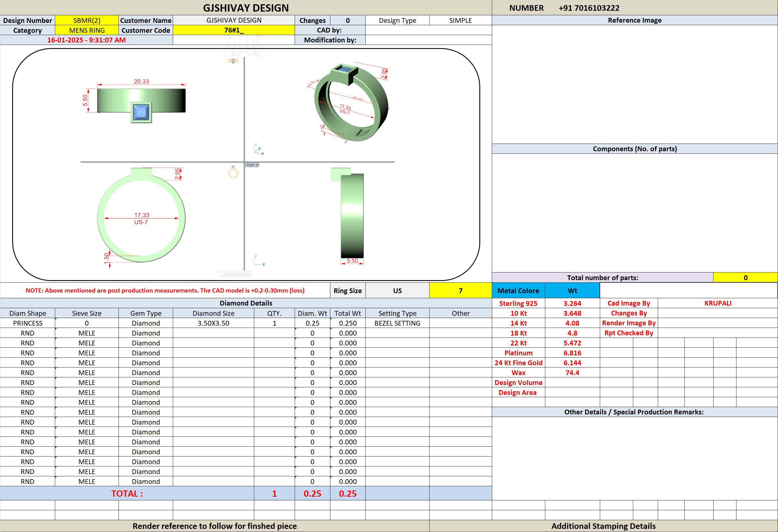778x532 pixels.
Task: Open the Right viewport label dropdown arrow
Action: tap(257, 165)
